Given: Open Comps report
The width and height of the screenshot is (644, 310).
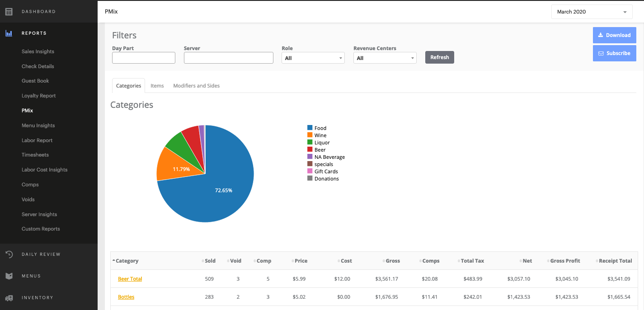Looking at the screenshot, I should (30, 185).
